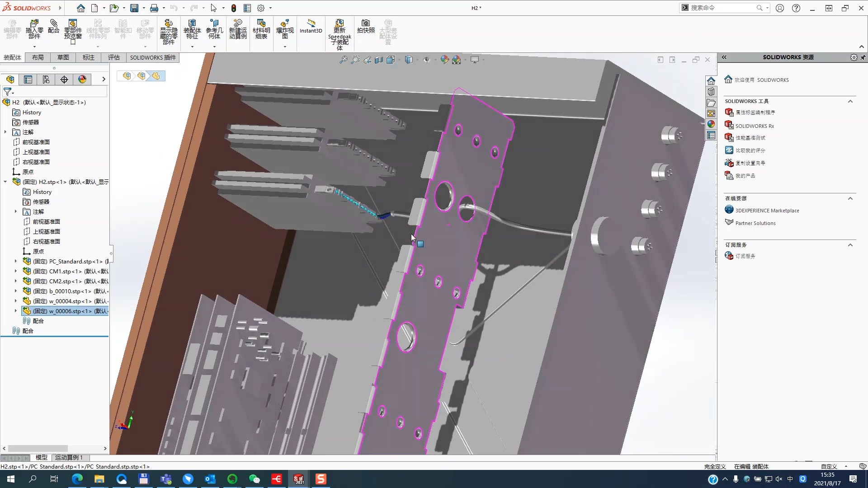
Task: Collapse the SOLIDWORKS 工具 section
Action: 850,101
